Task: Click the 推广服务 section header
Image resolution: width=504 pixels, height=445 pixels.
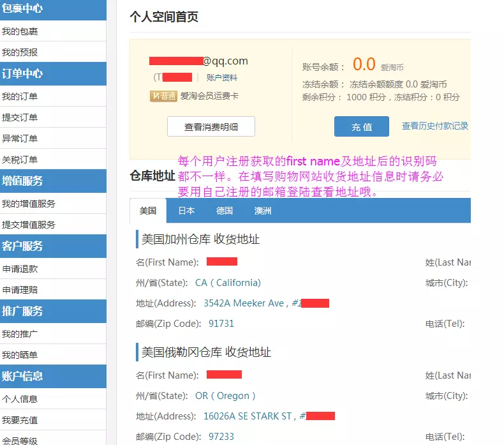Action: (x=53, y=311)
